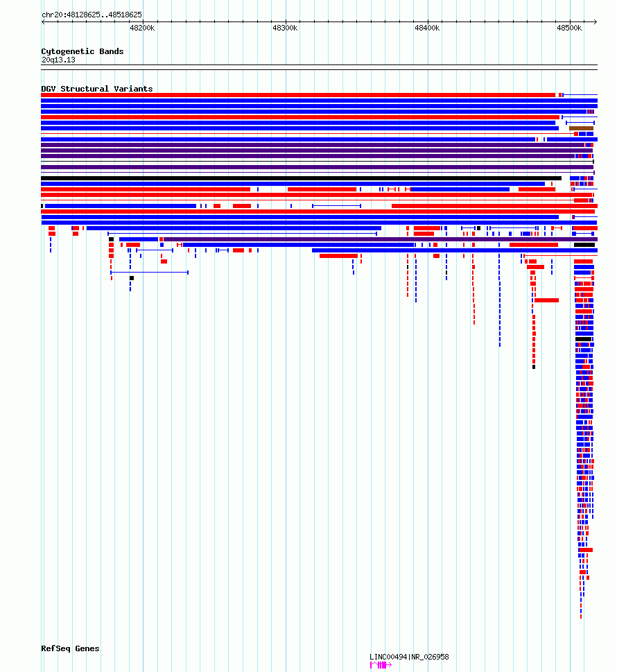
Task: Click the longest black variant bar
Action: tap(301, 178)
